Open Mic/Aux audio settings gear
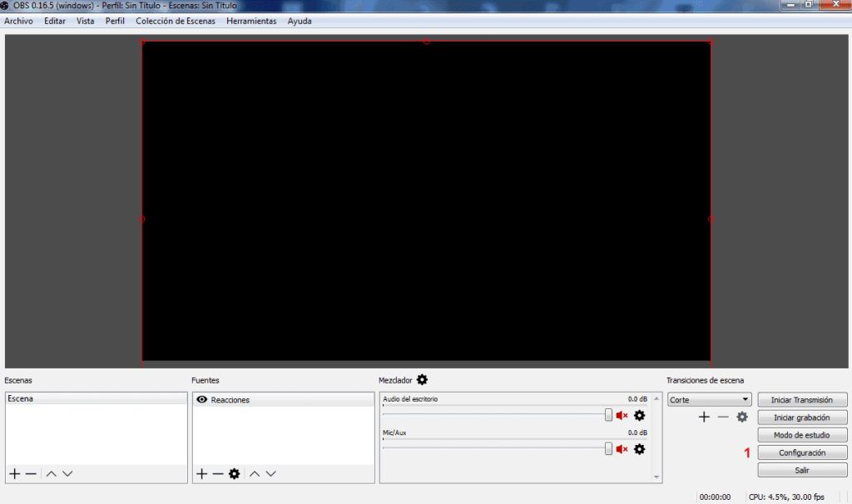Image resolution: width=852 pixels, height=504 pixels. coord(639,449)
